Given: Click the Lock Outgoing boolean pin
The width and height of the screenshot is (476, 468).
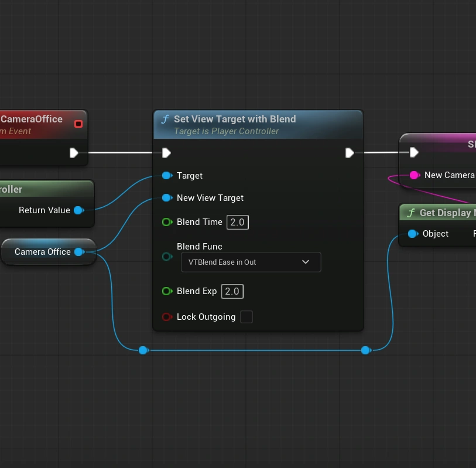Looking at the screenshot, I should point(167,317).
